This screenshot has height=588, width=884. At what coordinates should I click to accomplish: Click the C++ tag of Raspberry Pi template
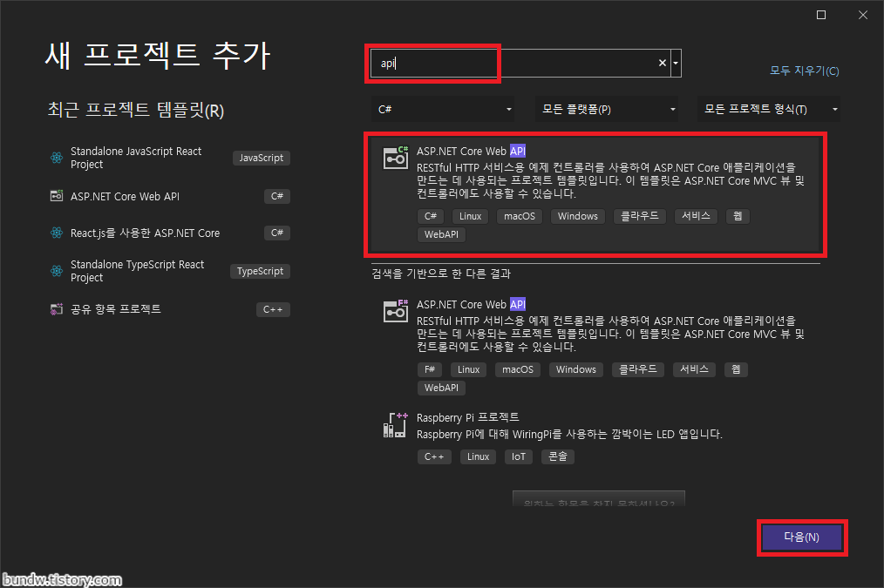[434, 456]
